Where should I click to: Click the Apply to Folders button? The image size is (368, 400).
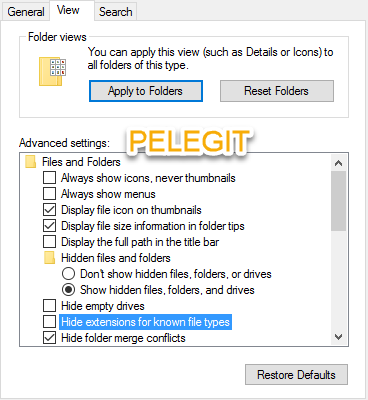pyautogui.click(x=146, y=91)
